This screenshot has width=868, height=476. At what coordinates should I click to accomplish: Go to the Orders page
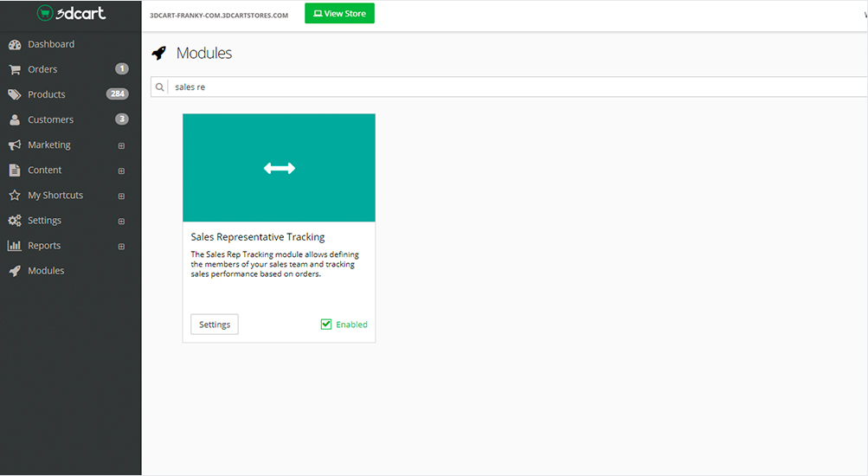coord(42,69)
